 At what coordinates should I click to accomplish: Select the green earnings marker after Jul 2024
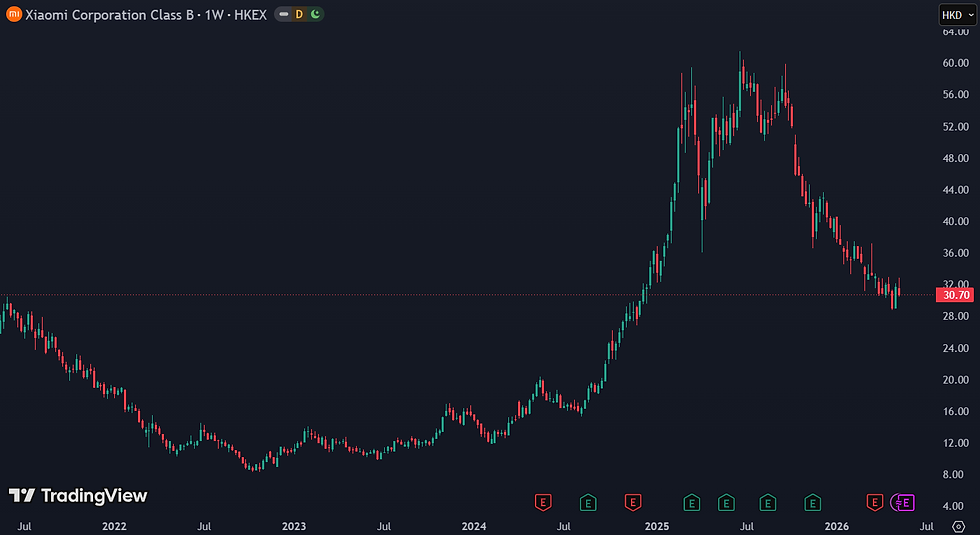588,502
